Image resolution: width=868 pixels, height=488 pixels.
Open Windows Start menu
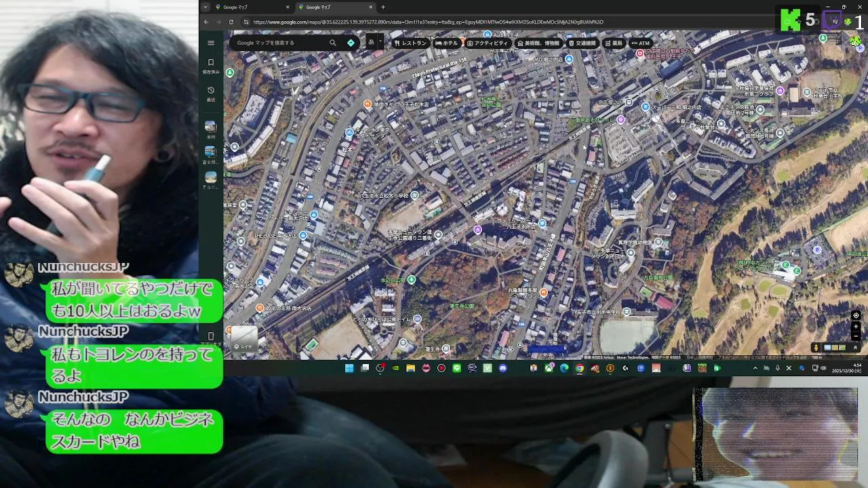pyautogui.click(x=349, y=368)
